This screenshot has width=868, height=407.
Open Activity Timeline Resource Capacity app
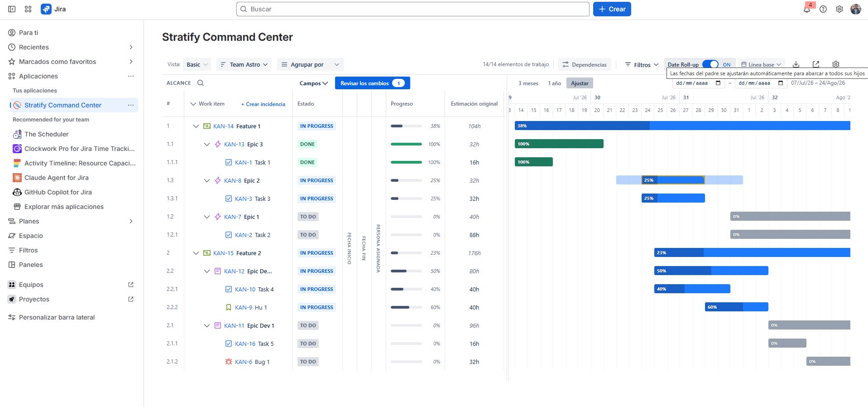(73, 163)
